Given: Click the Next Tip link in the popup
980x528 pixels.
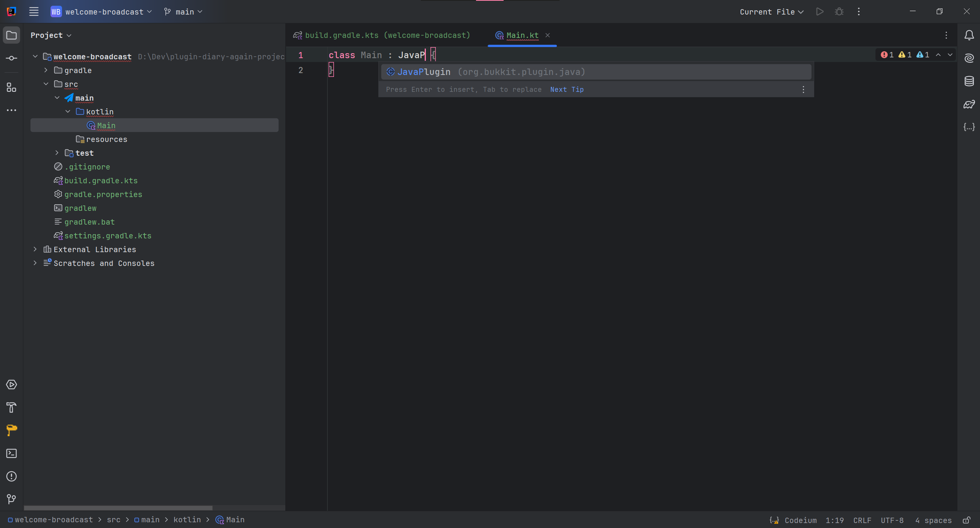Looking at the screenshot, I should (567, 89).
